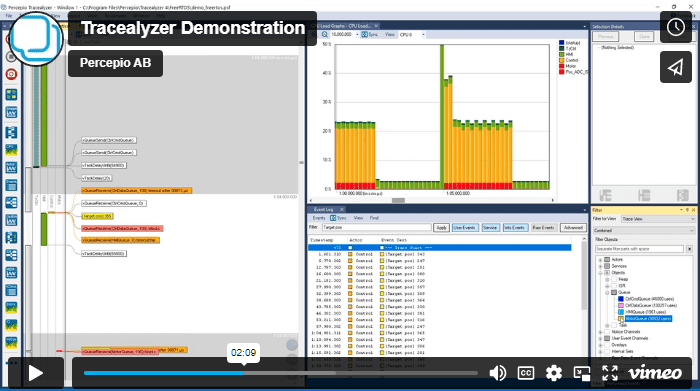700x391 pixels.
Task: Turn on closed captions with the CC icon
Action: pyautogui.click(x=525, y=373)
